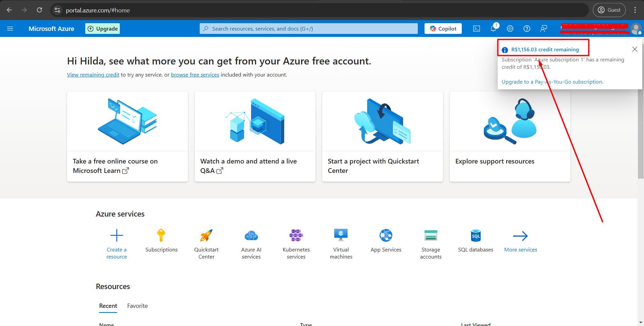Reload the page with browser refresh
644x326 pixels.
tap(40, 10)
